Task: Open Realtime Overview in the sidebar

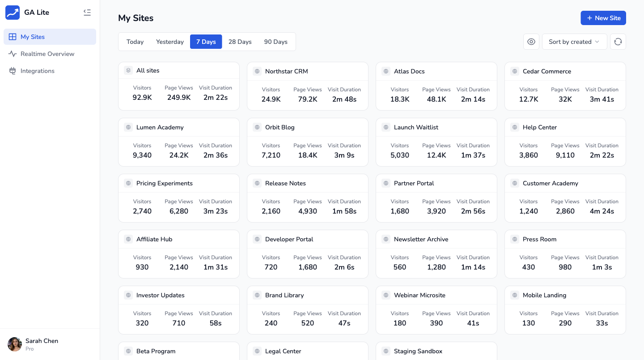Action: tap(50, 54)
